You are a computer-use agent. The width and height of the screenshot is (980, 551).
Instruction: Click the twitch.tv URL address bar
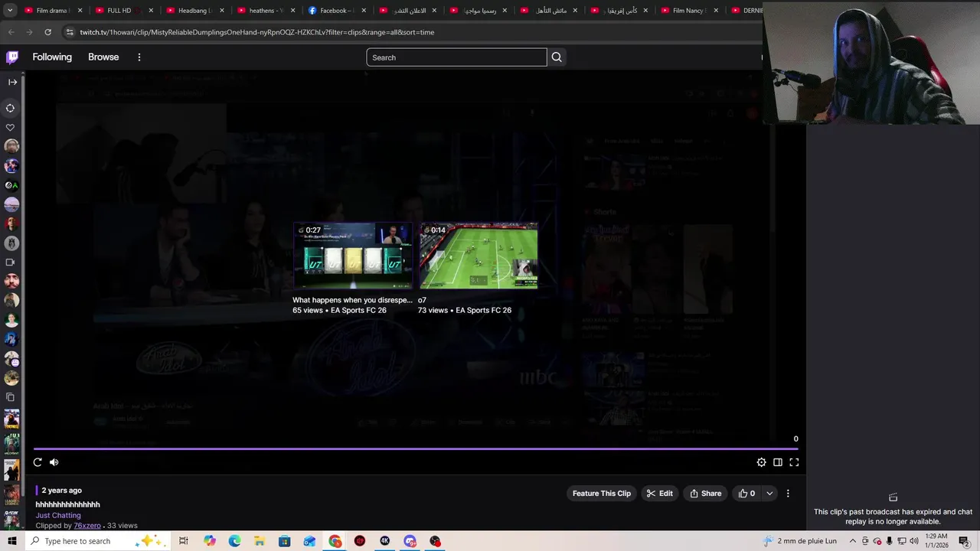click(x=257, y=32)
